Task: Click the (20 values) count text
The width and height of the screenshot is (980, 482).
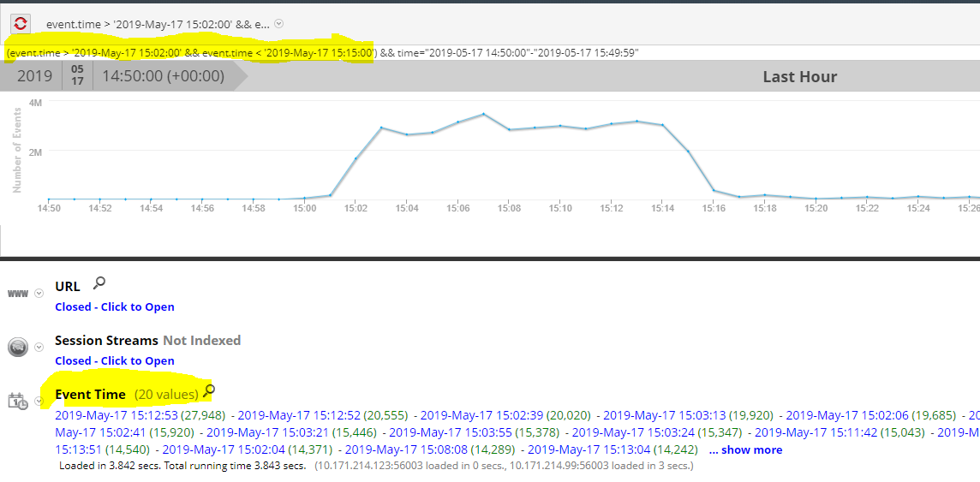Action: [166, 395]
